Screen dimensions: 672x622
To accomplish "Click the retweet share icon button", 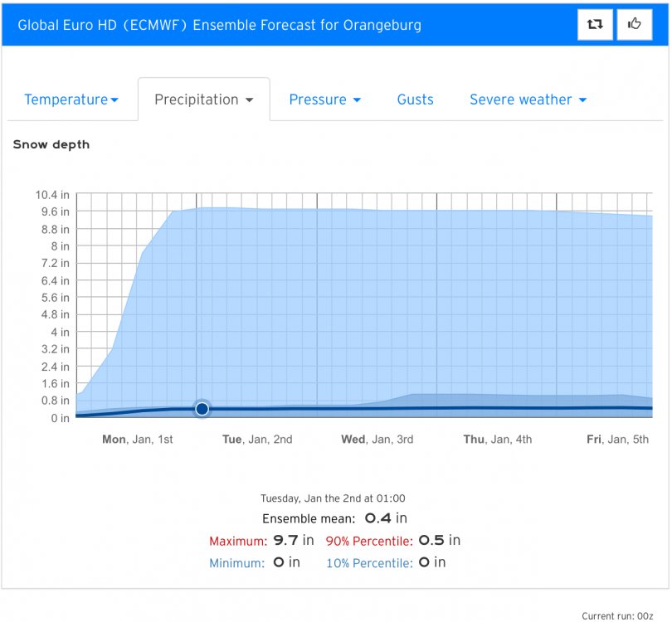I will 595,24.
